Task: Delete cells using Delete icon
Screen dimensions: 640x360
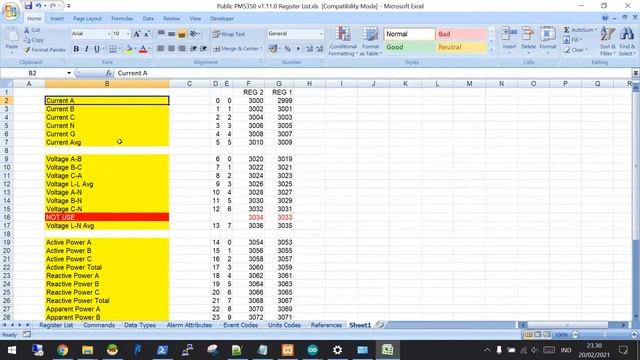Action: [x=528, y=34]
